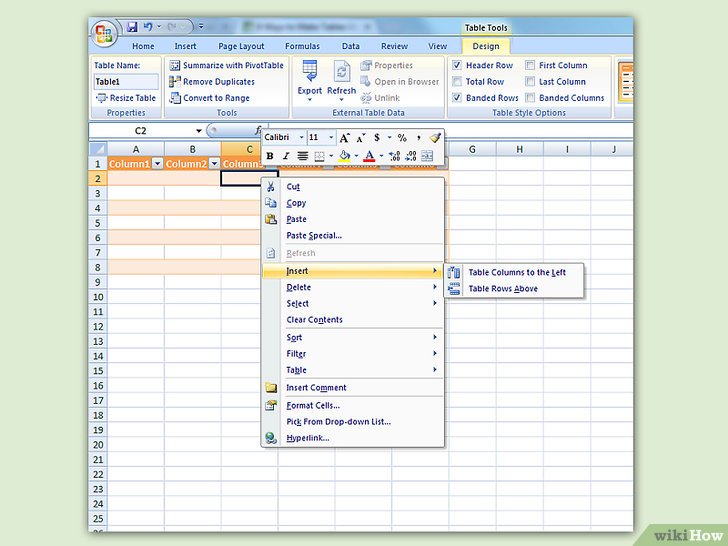Toggle bold in the mini toolbar
This screenshot has height=546, width=728.
tap(270, 156)
